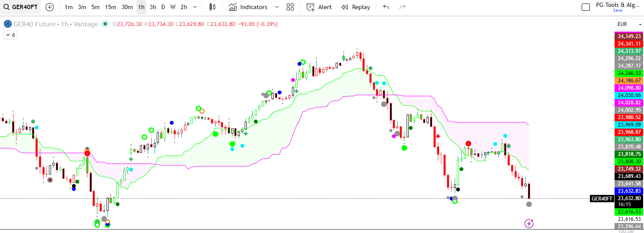
Task: Open the PG Tools layout menu
Action: (618, 6)
